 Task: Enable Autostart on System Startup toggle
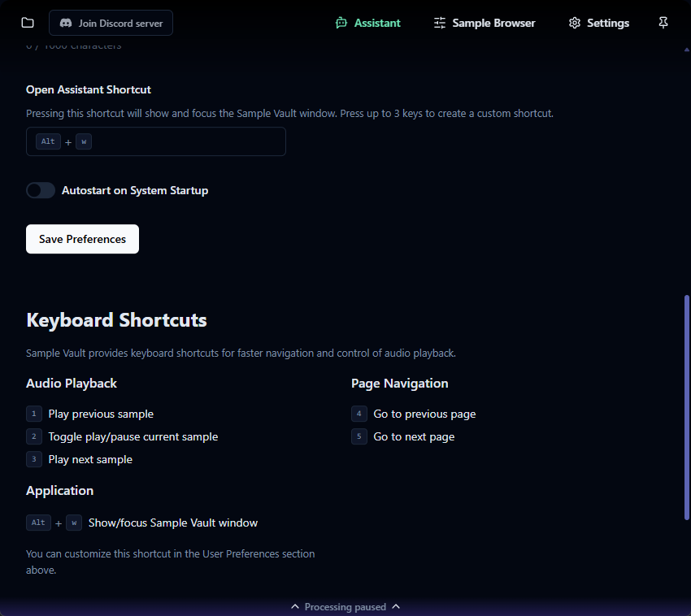(41, 190)
